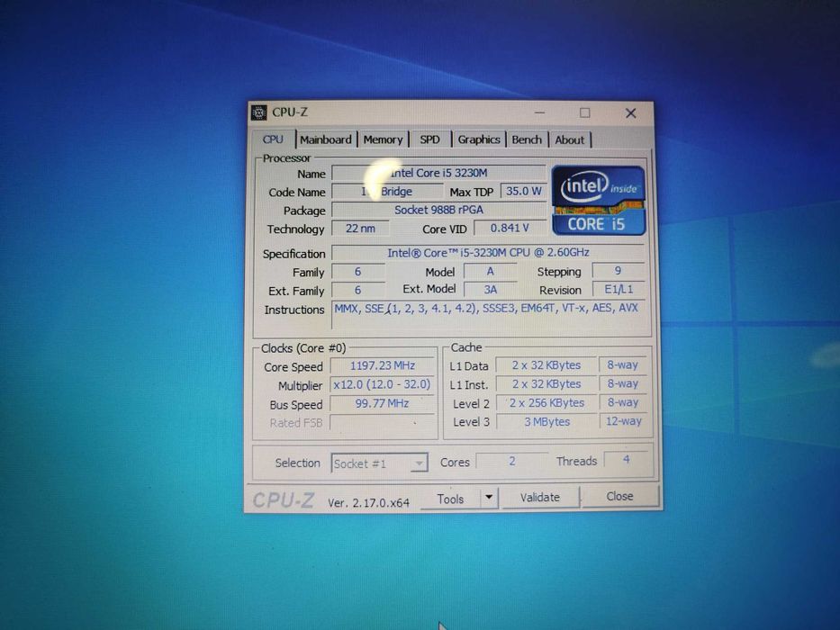Screen dimensions: 840x630
Task: Click the Core Speed value 1197.23 MHz
Action: pos(382,366)
